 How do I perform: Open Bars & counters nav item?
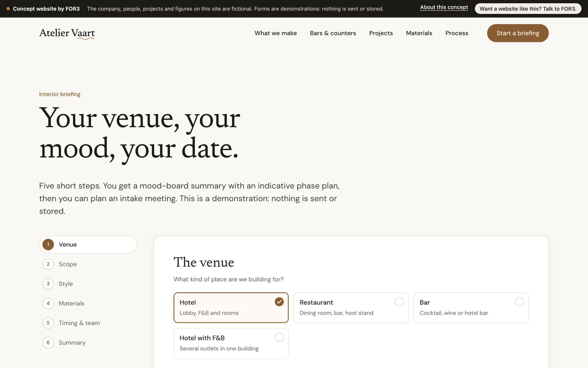(x=333, y=33)
